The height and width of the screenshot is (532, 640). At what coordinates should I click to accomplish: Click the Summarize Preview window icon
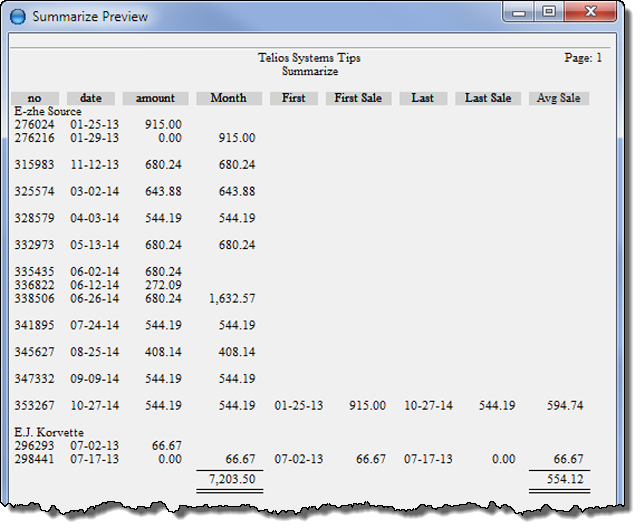tap(19, 16)
